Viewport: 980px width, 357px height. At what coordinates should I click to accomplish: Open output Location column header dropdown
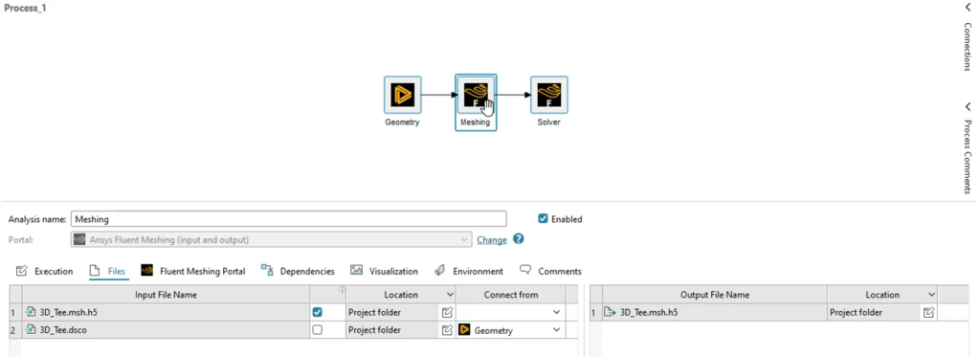931,295
